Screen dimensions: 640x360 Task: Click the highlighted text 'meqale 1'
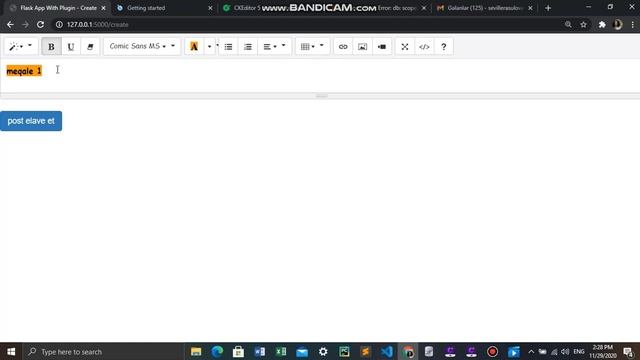click(24, 71)
